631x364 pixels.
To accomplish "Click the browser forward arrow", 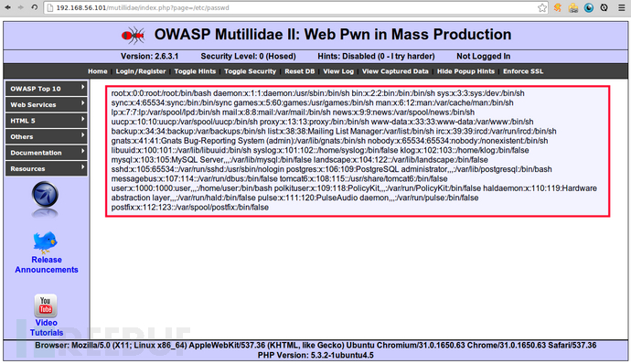I will (x=20, y=7).
